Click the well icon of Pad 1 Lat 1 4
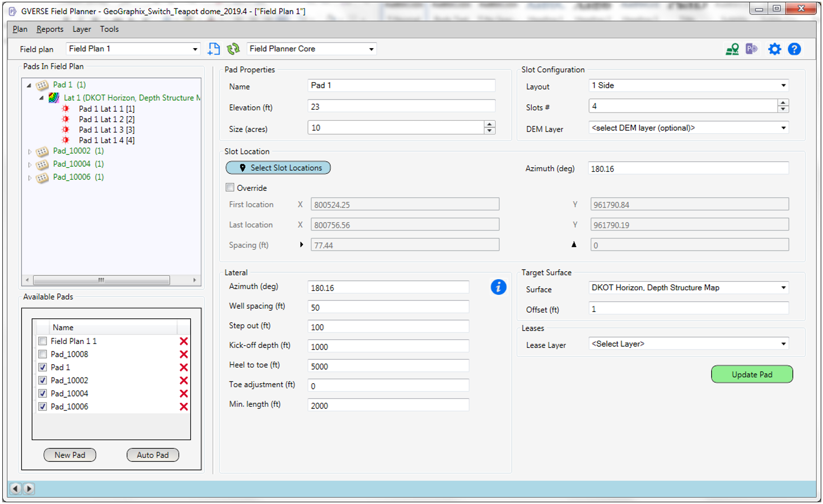 tap(66, 140)
